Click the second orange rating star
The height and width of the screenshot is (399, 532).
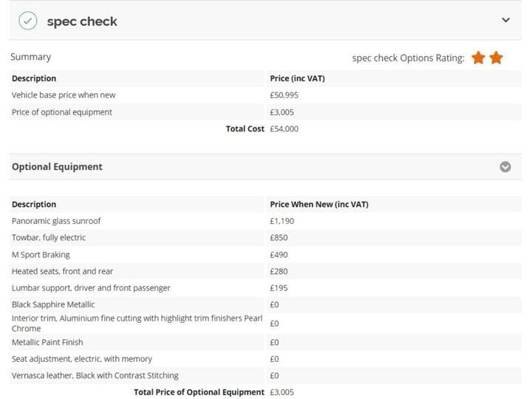pos(496,58)
